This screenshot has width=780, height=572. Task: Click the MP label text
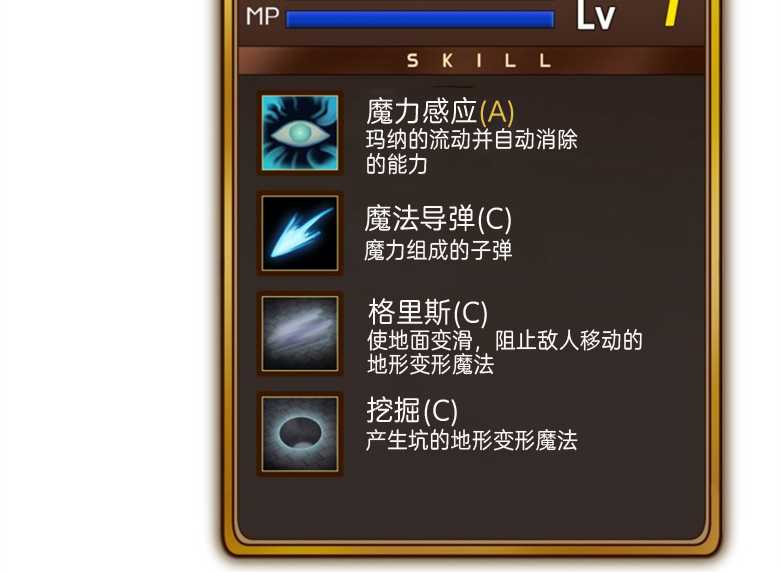[x=263, y=17]
